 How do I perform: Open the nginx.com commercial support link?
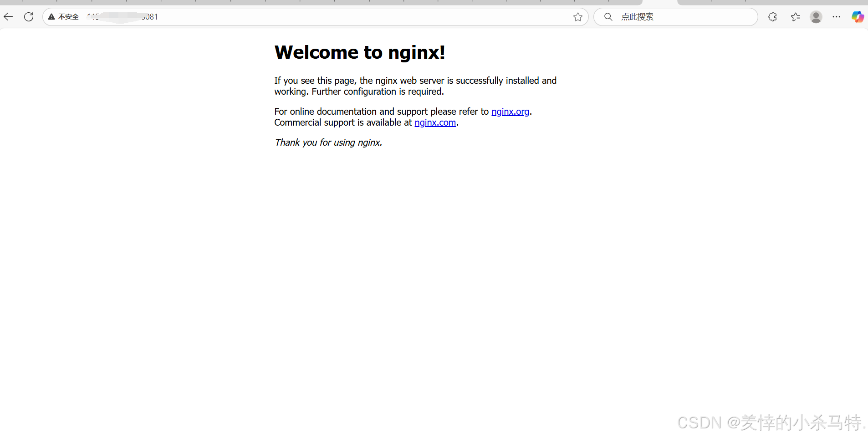point(435,122)
